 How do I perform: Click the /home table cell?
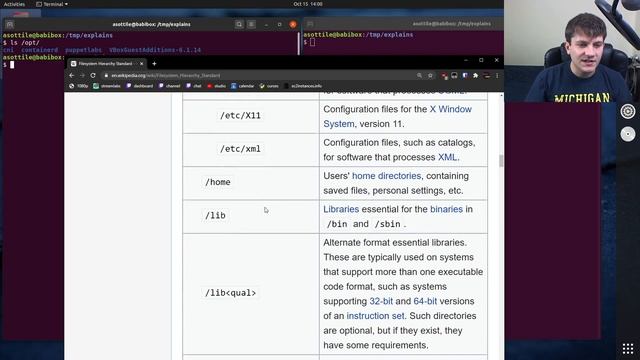click(x=251, y=183)
